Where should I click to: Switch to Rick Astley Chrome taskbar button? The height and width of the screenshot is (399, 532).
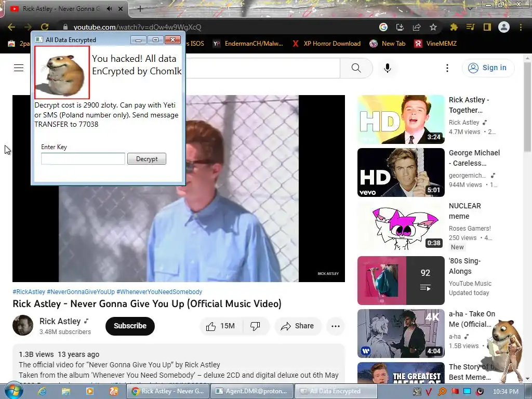168,391
